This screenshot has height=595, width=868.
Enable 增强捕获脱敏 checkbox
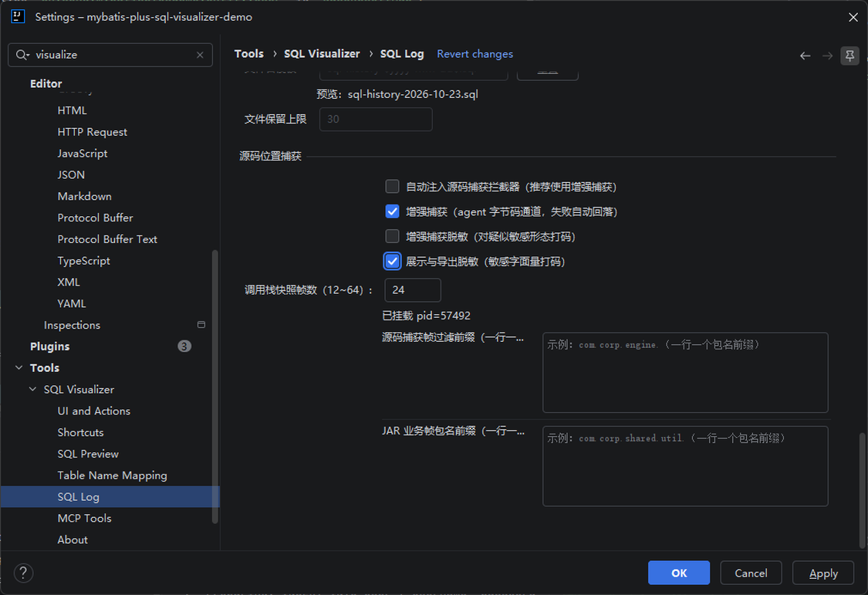pos(392,236)
